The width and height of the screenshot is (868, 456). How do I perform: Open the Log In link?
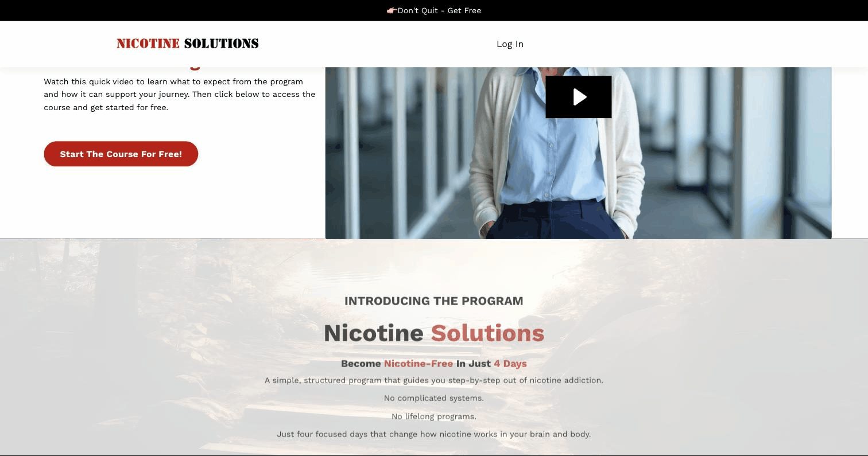point(510,44)
